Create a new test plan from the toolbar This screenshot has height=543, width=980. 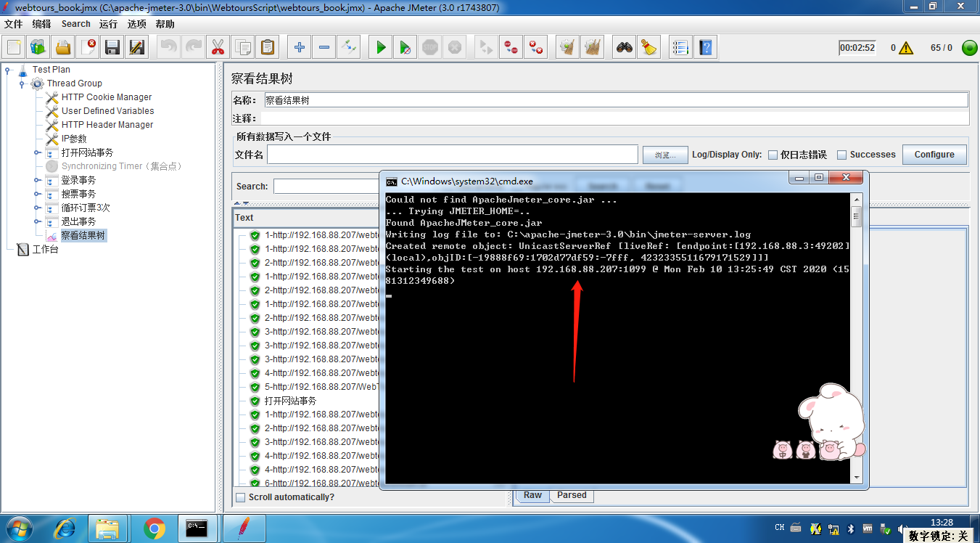(x=14, y=48)
